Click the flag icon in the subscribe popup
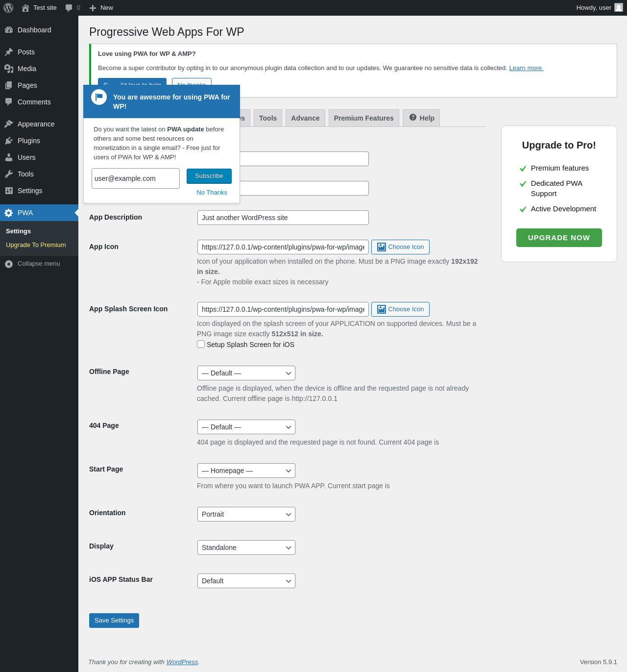 (99, 97)
